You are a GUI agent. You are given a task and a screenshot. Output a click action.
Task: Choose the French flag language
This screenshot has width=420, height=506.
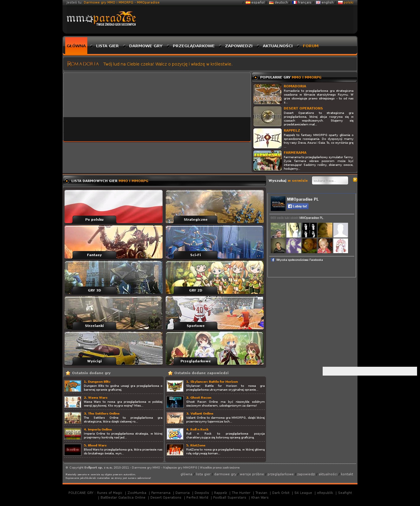[x=294, y=3]
